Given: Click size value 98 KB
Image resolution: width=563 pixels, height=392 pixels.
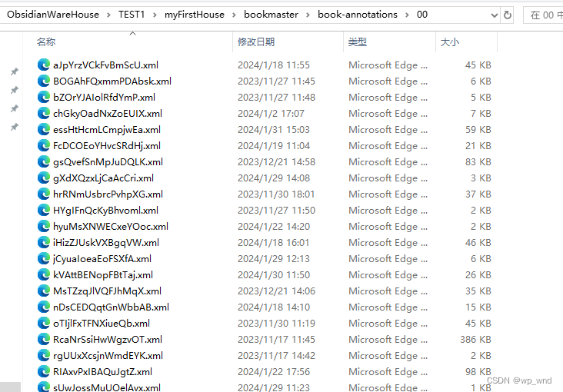Looking at the screenshot, I should point(478,372).
